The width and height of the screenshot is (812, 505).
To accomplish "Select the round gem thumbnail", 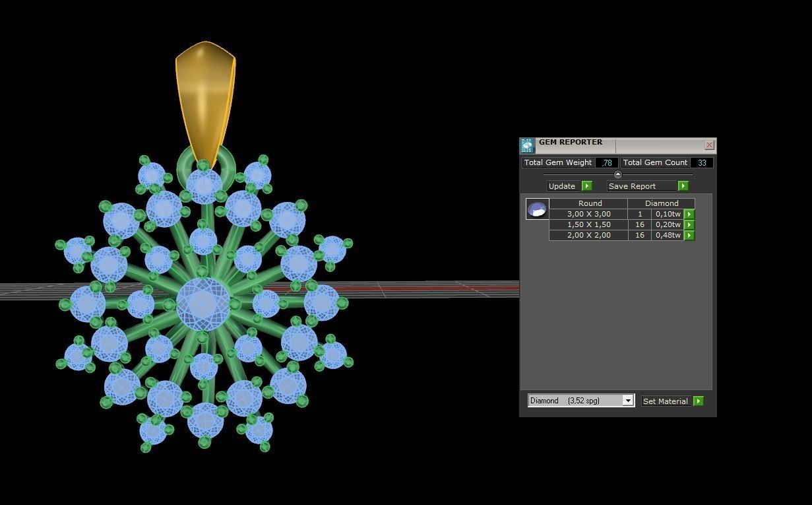I will click(537, 209).
